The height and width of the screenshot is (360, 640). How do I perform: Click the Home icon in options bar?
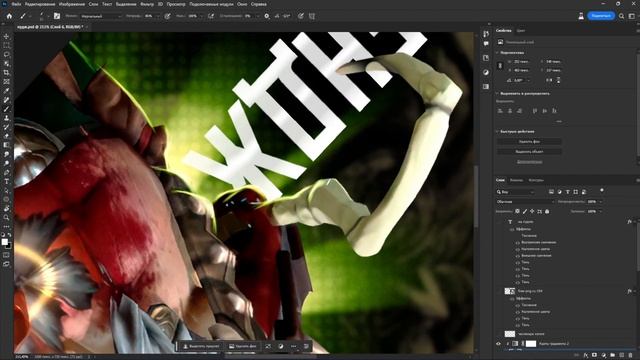point(9,16)
